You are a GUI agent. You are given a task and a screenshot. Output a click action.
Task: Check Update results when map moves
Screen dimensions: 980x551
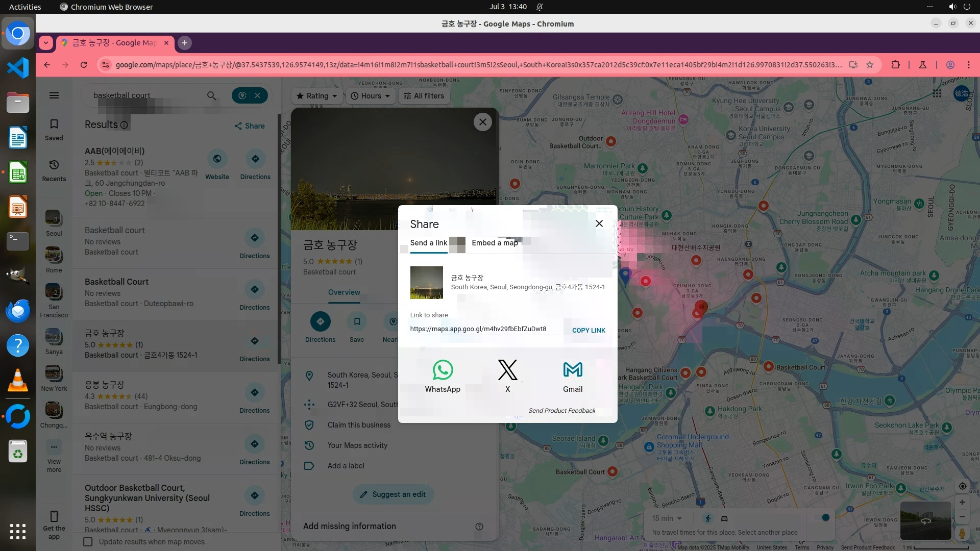tap(88, 542)
